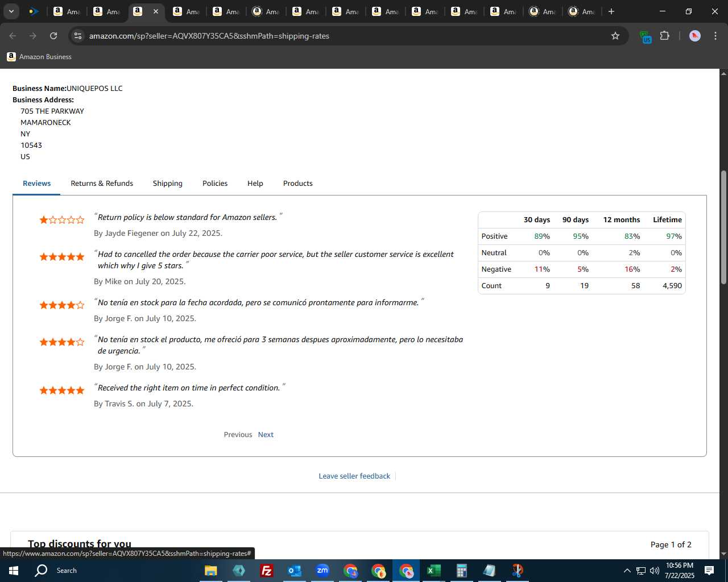Click the 16% negative 12-month value
728x582 pixels.
[x=632, y=269]
